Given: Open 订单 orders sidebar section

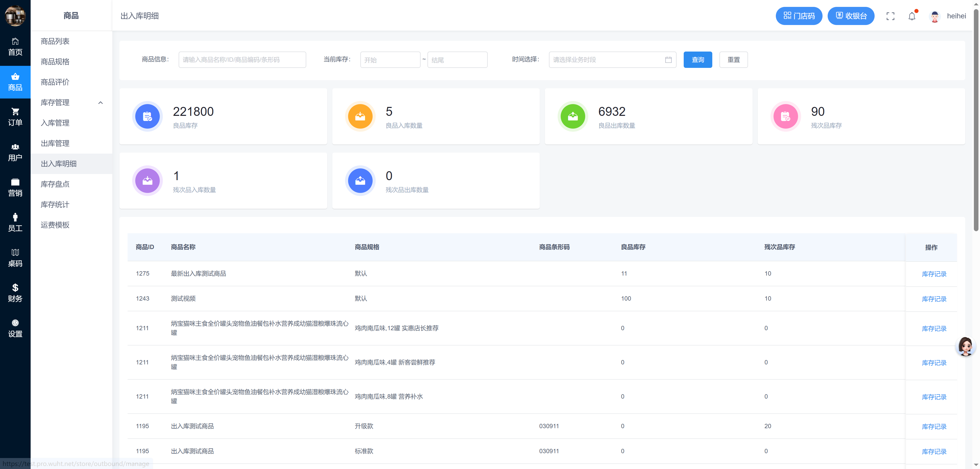Looking at the screenshot, I should click(15, 117).
